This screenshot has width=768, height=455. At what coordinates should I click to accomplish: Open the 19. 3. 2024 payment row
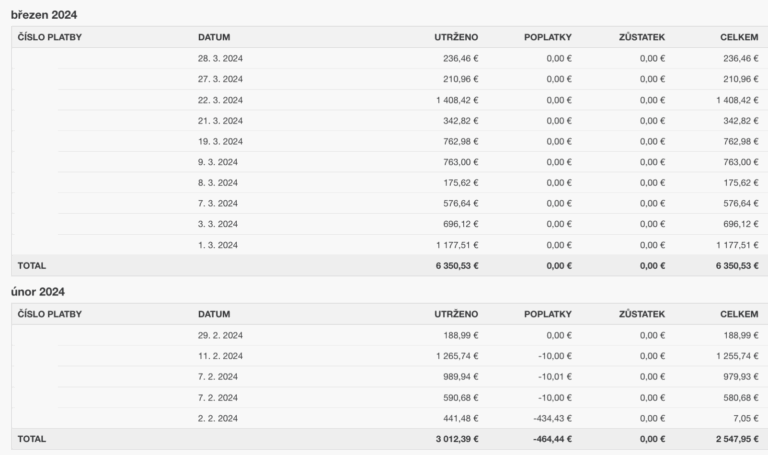[x=389, y=141]
